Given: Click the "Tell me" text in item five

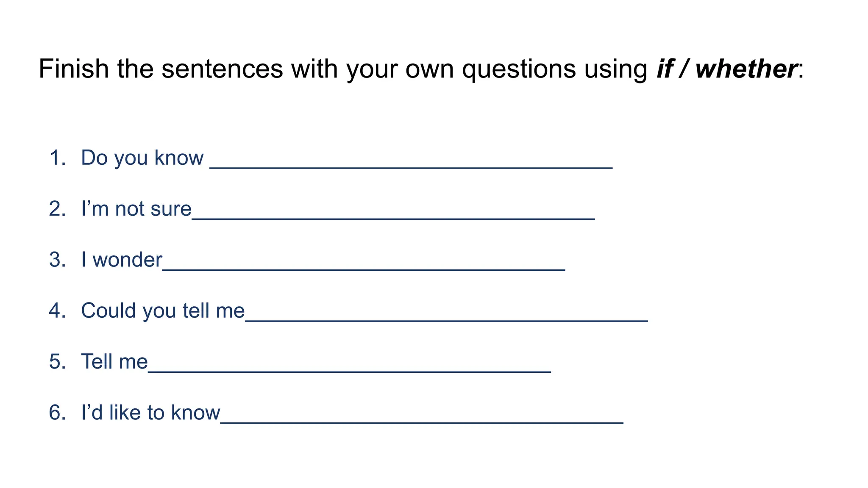Looking at the screenshot, I should click(114, 362).
